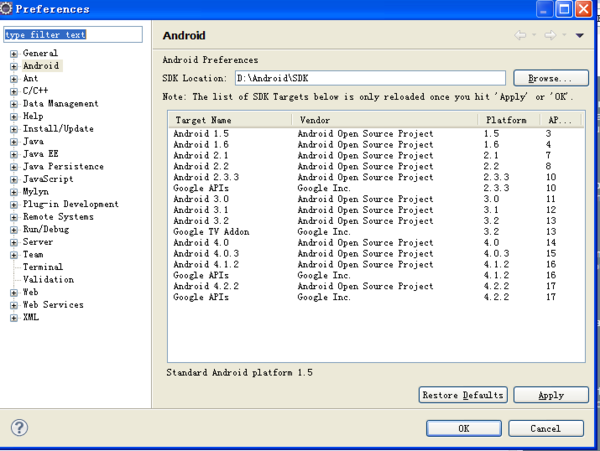Select the Android preferences category
Screen dimensions: 600x451
click(41, 66)
